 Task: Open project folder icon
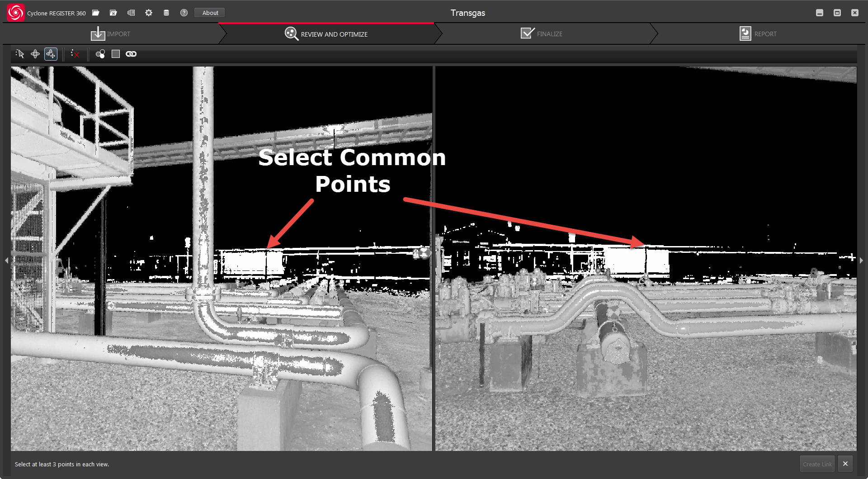(96, 13)
